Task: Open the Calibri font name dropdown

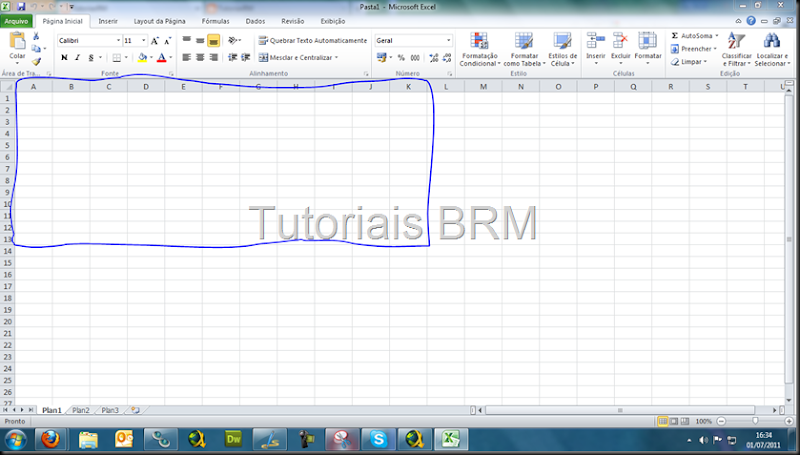Action: (x=118, y=40)
